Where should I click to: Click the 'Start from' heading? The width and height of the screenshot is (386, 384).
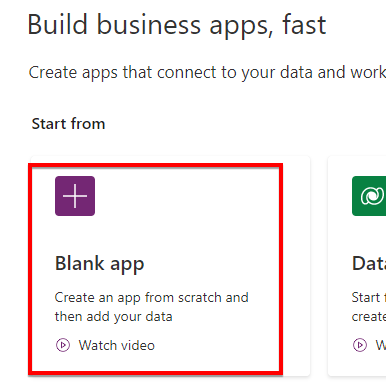(x=68, y=124)
